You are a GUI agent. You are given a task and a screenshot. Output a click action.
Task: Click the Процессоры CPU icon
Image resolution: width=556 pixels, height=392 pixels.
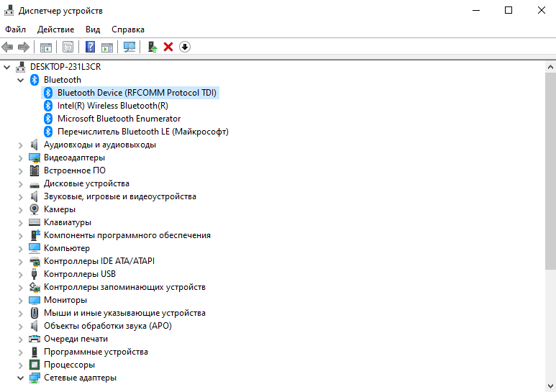click(x=35, y=365)
